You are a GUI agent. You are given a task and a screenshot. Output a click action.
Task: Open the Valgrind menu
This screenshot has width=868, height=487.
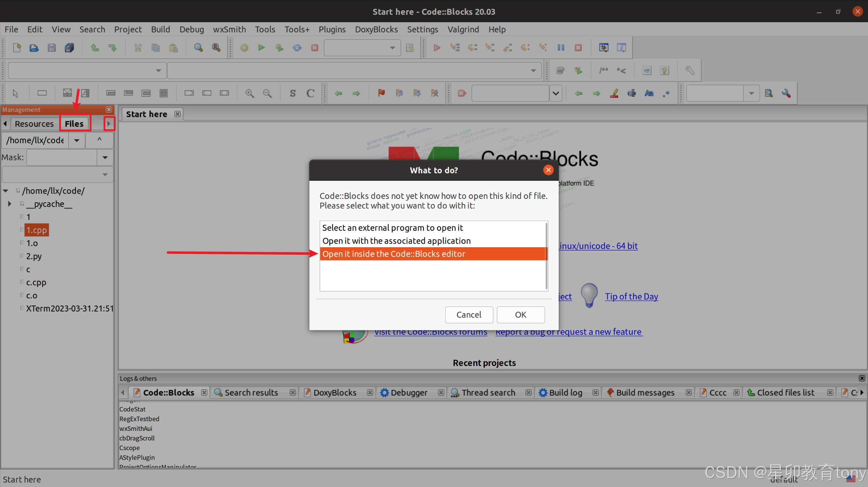(x=463, y=29)
